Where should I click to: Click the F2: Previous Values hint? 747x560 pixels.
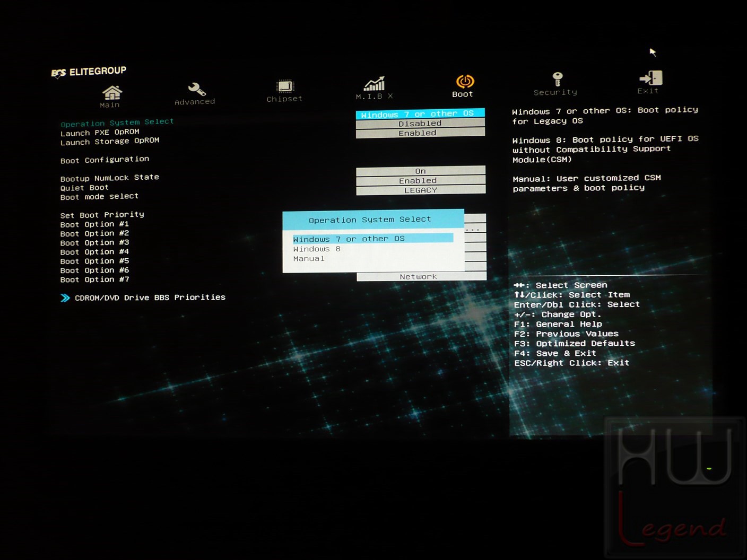point(566,334)
